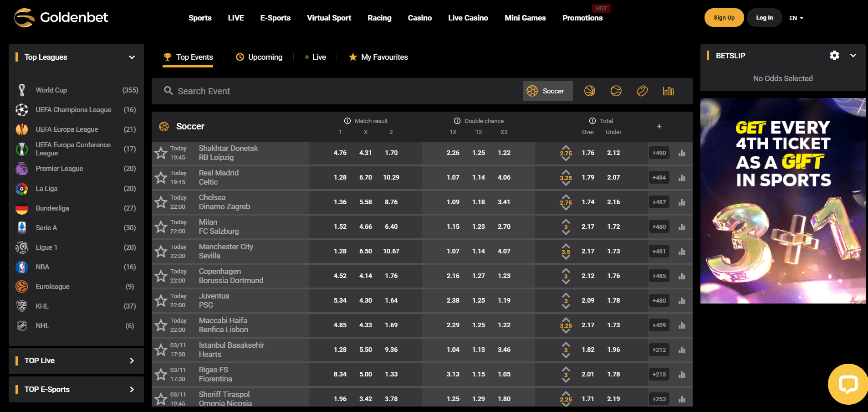Select the rugby ball sport filter icon

tap(642, 91)
